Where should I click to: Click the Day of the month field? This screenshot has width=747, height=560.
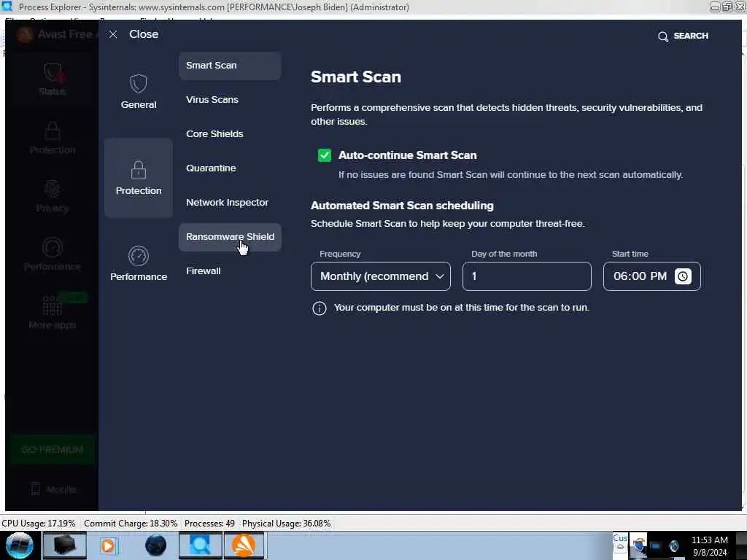[527, 276]
